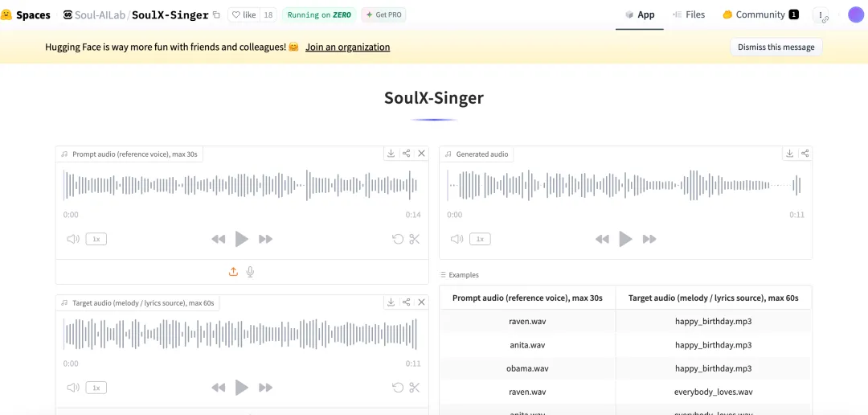Click the Running on ZERO badge

[318, 15]
